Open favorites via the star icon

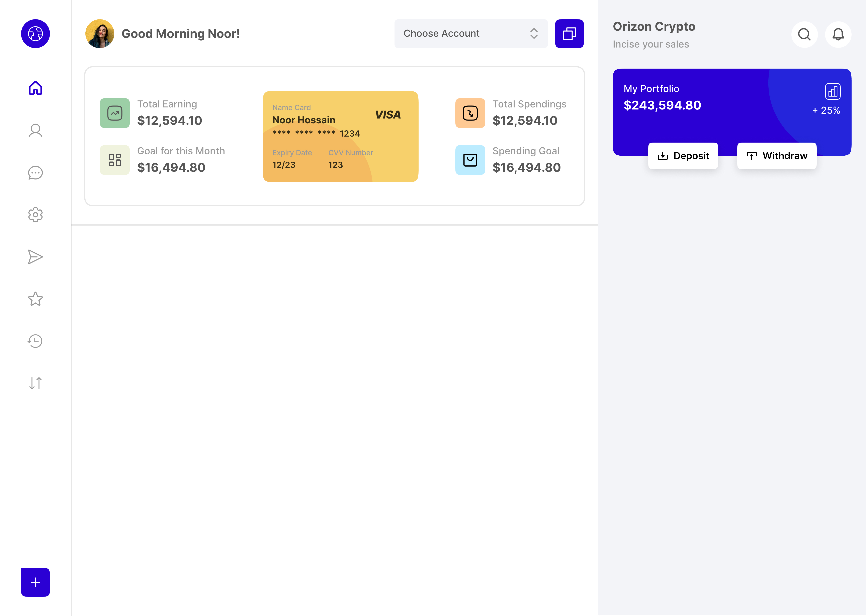35,299
